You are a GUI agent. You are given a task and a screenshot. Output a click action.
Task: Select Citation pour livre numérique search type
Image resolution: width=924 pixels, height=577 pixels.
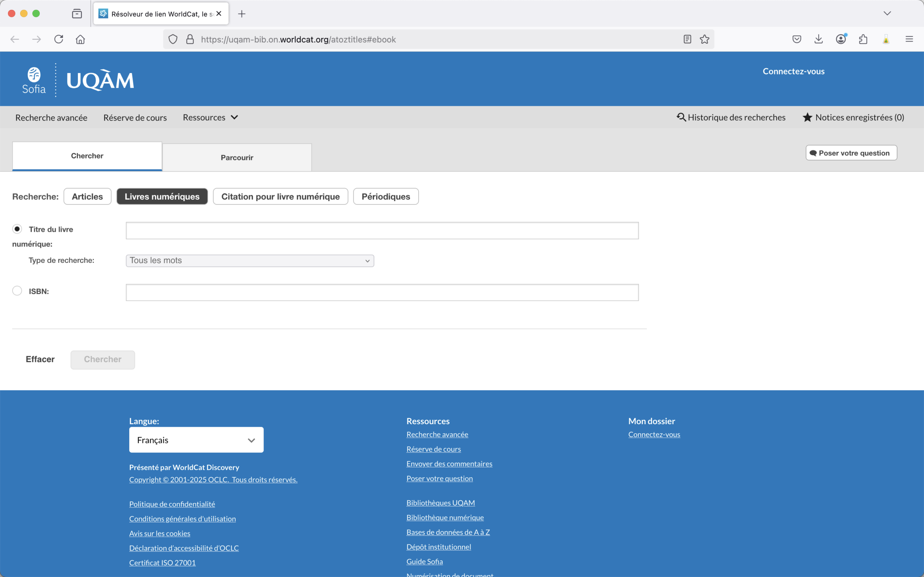click(281, 196)
